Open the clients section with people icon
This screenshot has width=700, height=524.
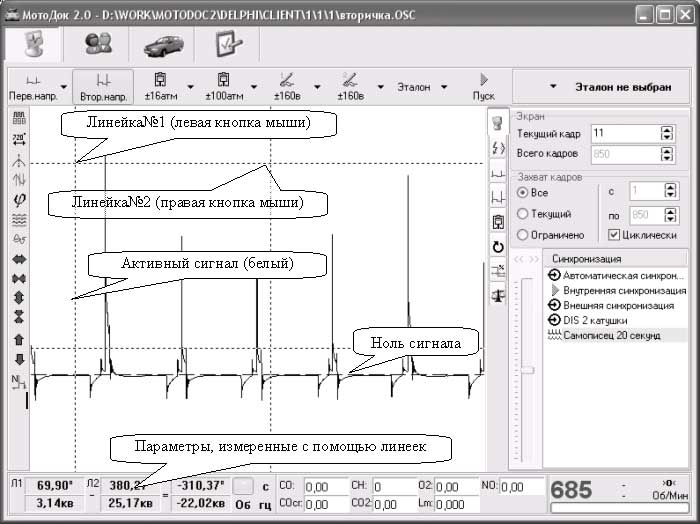point(98,44)
